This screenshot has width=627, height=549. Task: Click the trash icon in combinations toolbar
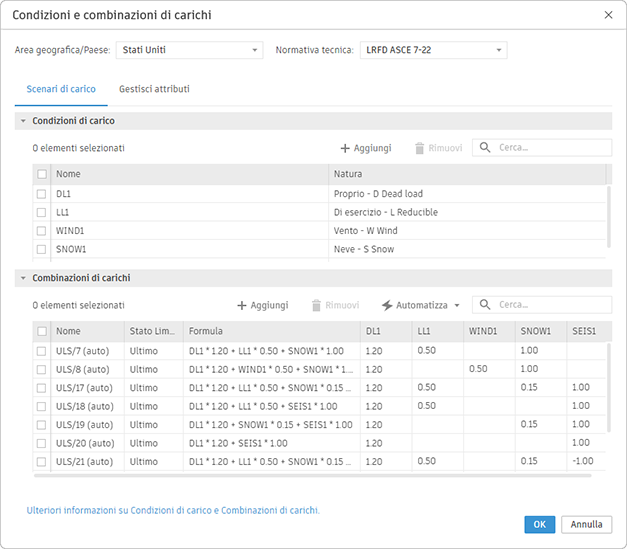pos(316,305)
